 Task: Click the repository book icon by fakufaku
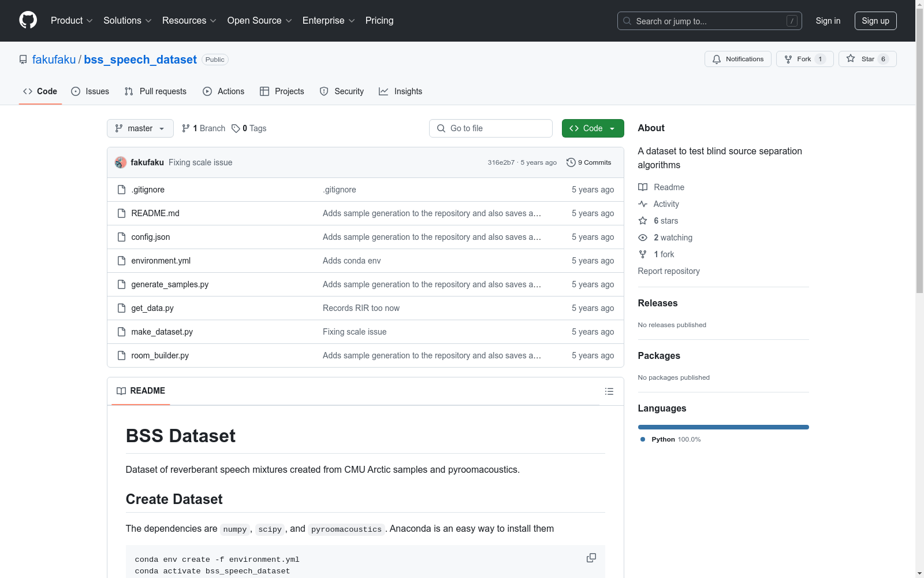[x=23, y=60]
